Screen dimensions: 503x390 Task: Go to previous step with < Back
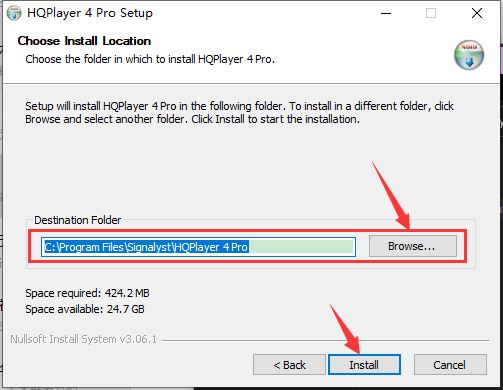[x=289, y=365]
